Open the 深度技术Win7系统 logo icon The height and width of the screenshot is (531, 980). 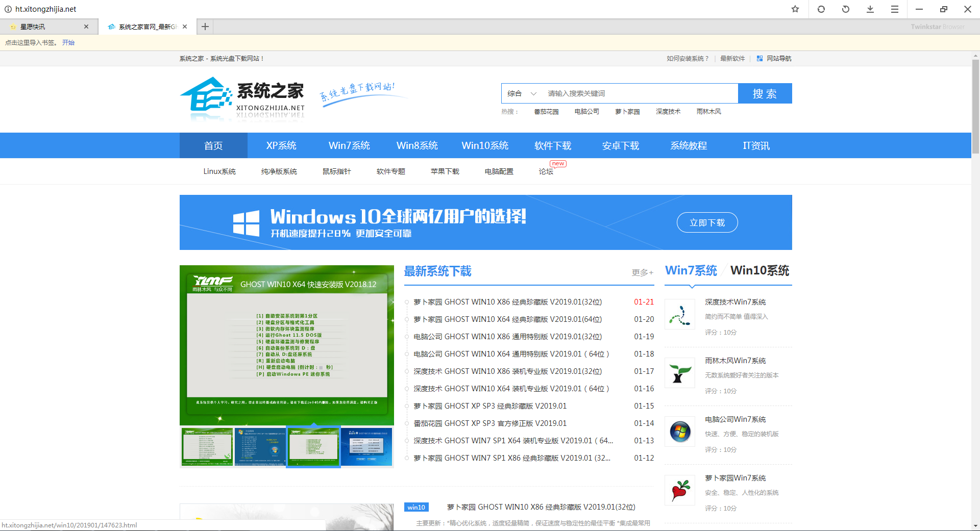click(680, 314)
